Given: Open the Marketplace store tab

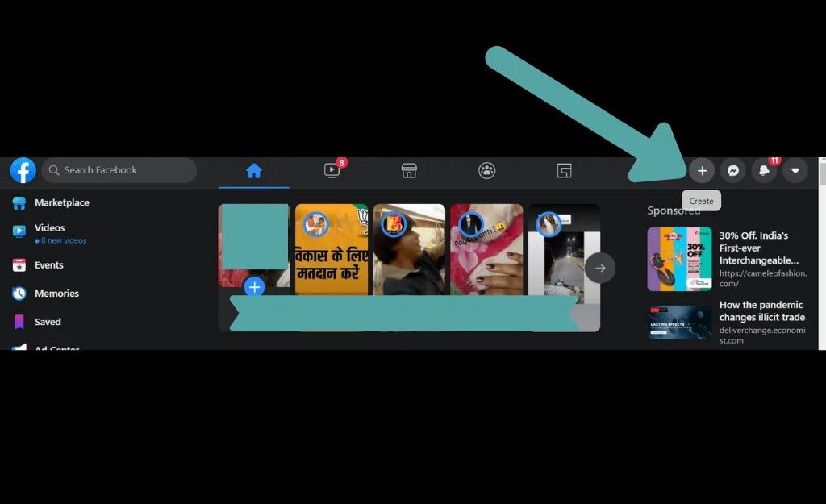Looking at the screenshot, I should (x=409, y=171).
